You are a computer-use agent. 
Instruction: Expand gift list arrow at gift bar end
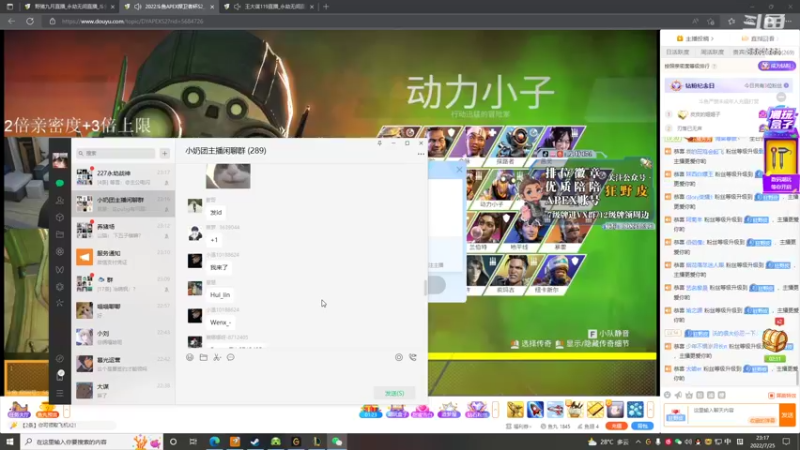651,409
